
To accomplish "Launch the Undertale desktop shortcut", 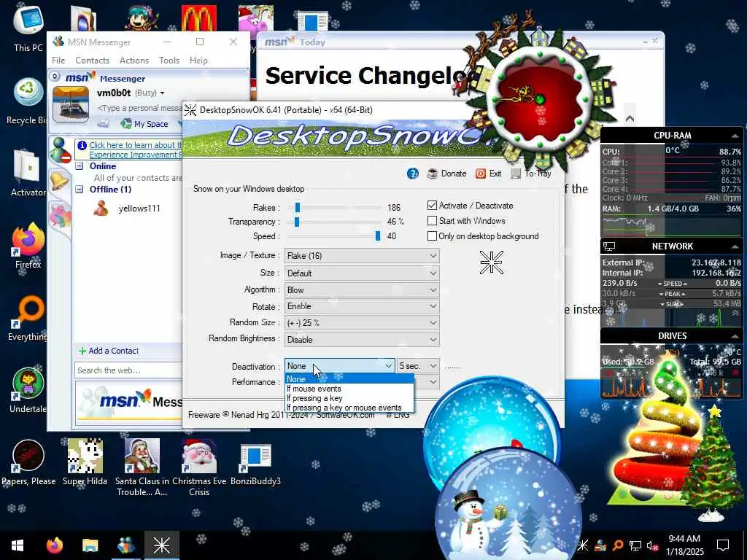I will pyautogui.click(x=28, y=391).
